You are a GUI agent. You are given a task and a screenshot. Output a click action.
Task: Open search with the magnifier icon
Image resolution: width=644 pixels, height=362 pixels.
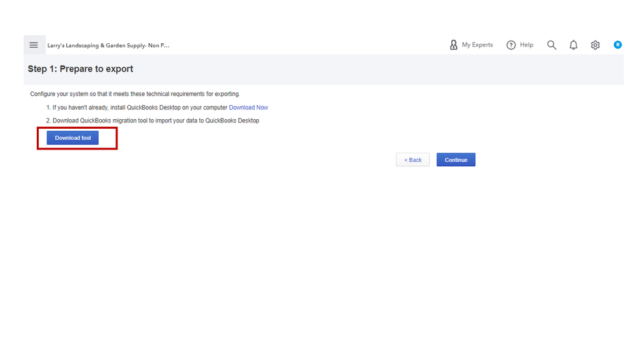552,45
